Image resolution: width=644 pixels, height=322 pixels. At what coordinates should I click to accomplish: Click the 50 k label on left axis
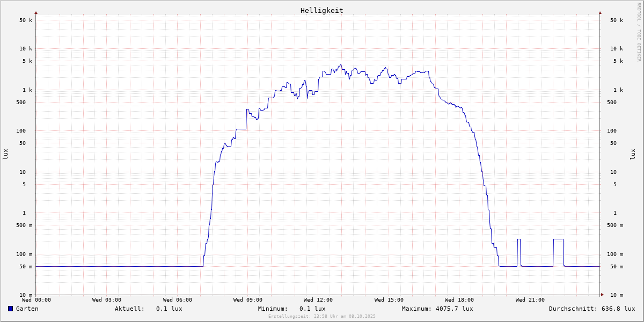point(26,20)
